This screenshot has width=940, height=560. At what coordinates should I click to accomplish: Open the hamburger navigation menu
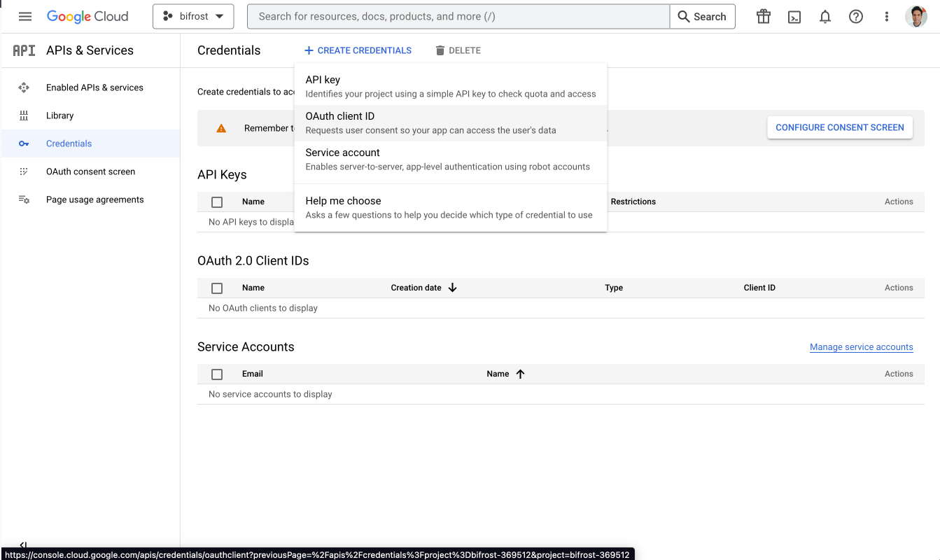point(25,16)
